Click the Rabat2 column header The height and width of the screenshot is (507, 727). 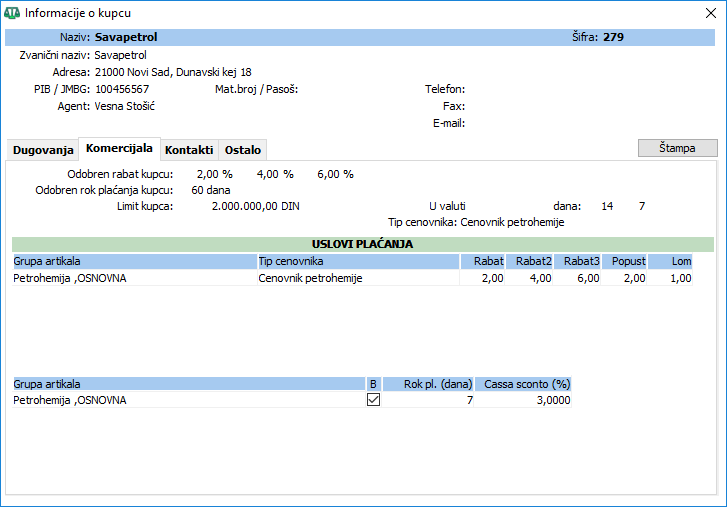[x=529, y=261]
